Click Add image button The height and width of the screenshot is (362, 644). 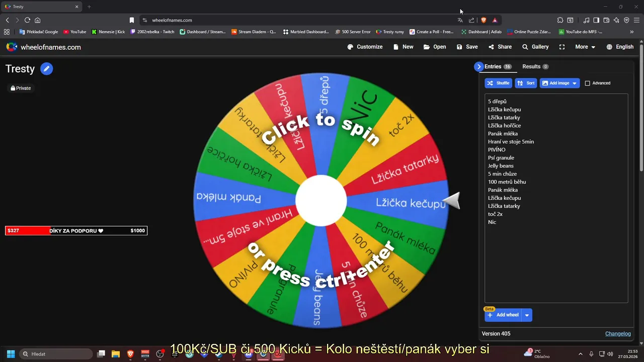pos(555,83)
